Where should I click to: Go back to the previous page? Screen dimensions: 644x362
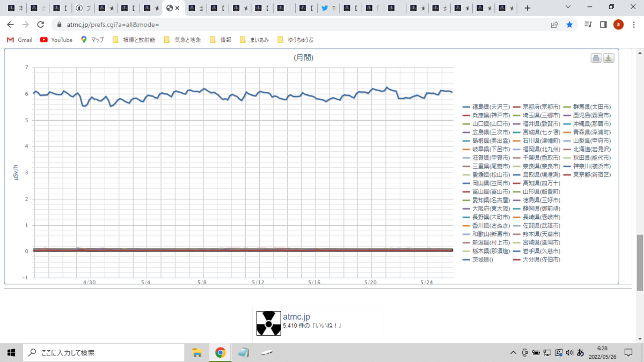(10, 25)
